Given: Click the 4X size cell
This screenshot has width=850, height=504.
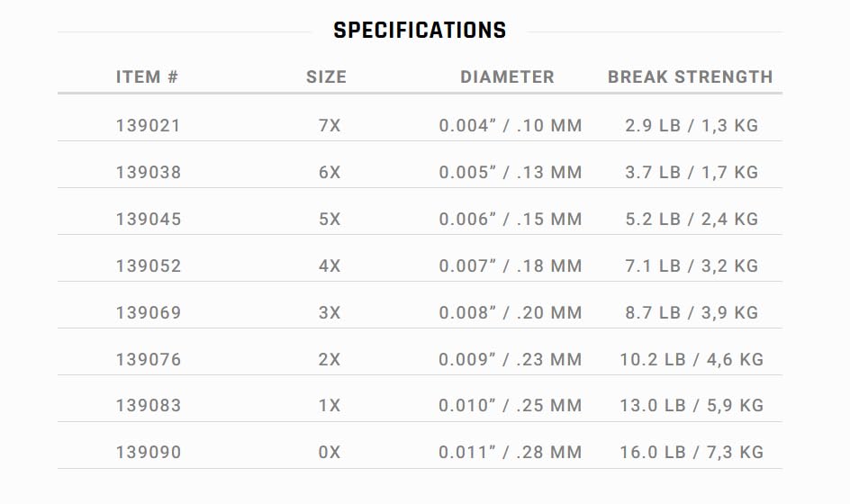Looking at the screenshot, I should click(x=330, y=265).
